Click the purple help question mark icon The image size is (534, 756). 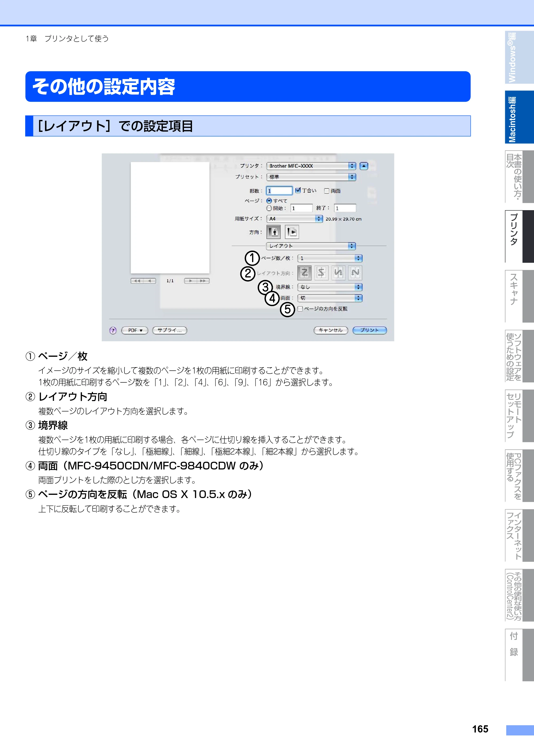(x=113, y=330)
